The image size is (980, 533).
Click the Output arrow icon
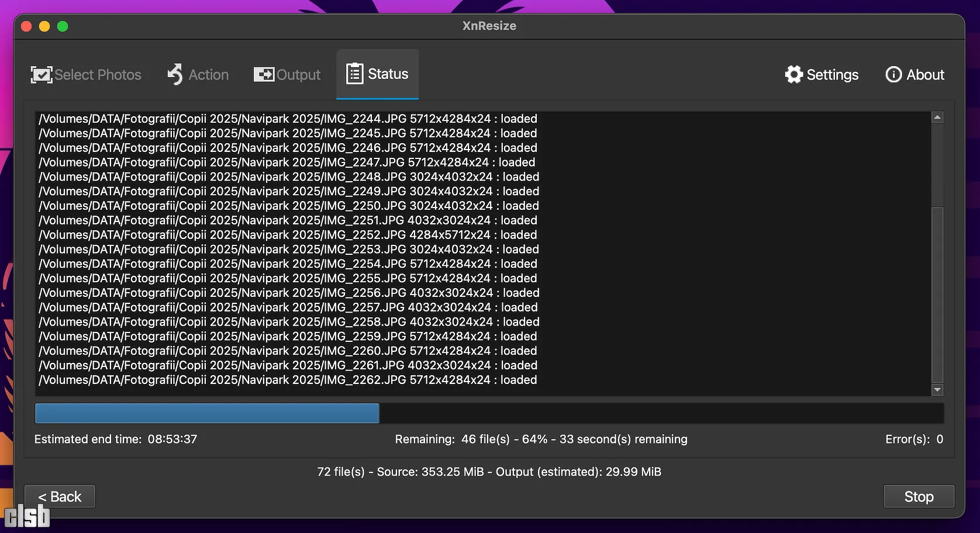point(264,75)
